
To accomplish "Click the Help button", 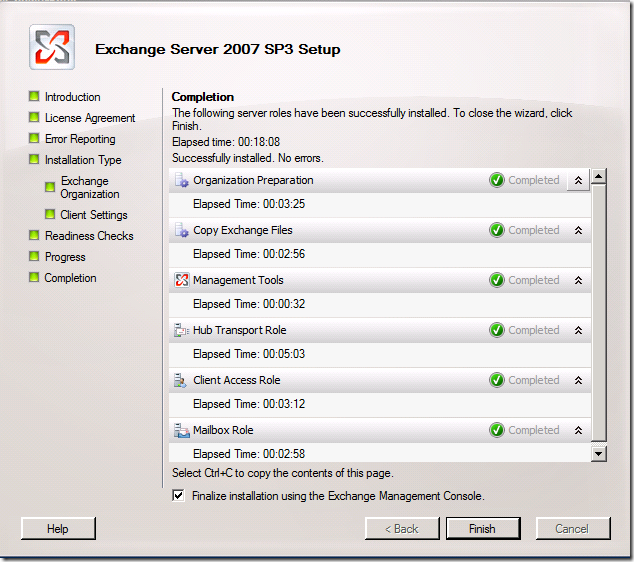I will pyautogui.click(x=58, y=528).
